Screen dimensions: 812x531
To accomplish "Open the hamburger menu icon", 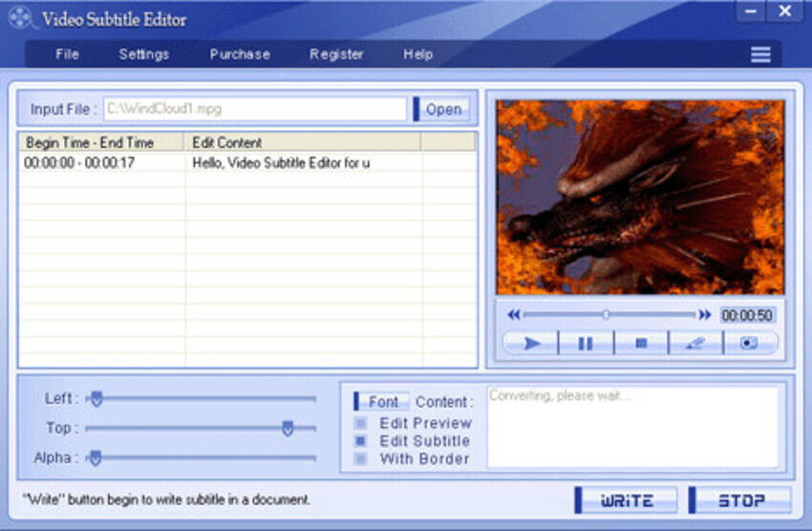I will pos(760,54).
